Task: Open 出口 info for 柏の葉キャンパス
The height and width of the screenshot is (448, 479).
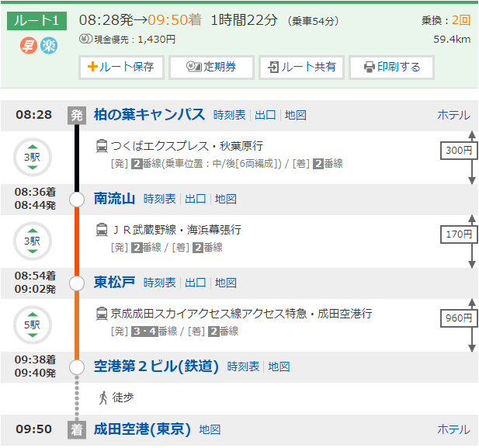Action: [266, 115]
